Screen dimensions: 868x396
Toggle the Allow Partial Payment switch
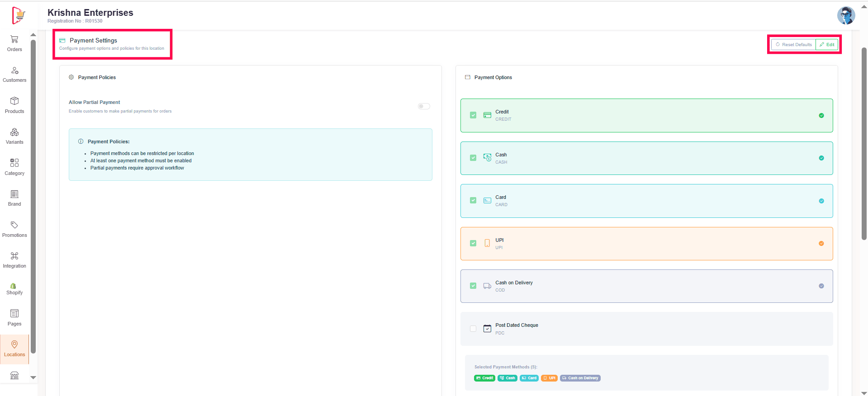tap(424, 106)
